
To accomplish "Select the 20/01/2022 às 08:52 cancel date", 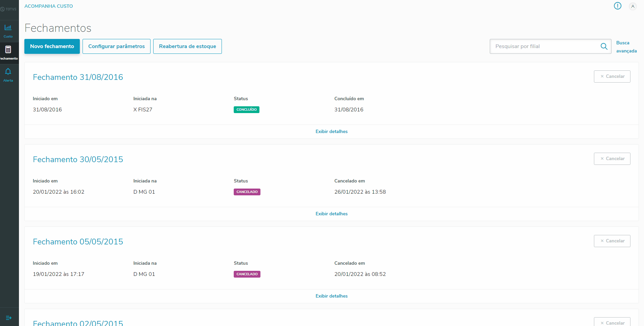I will 360,274.
